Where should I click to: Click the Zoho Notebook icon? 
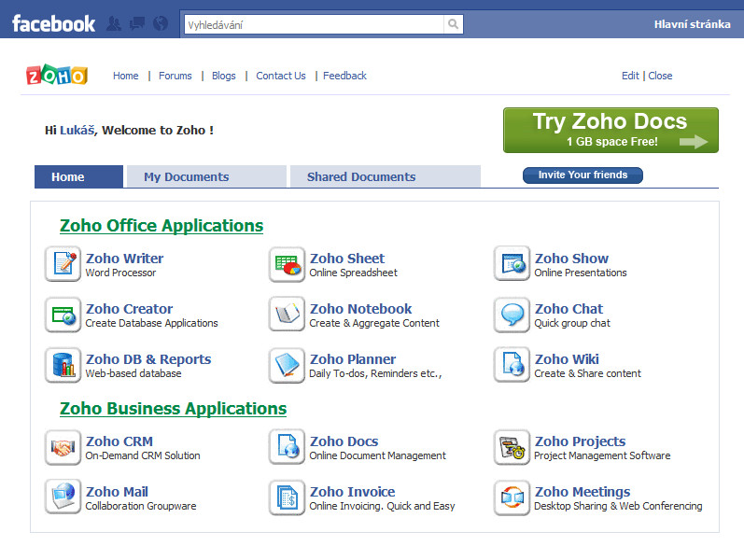pos(288,315)
